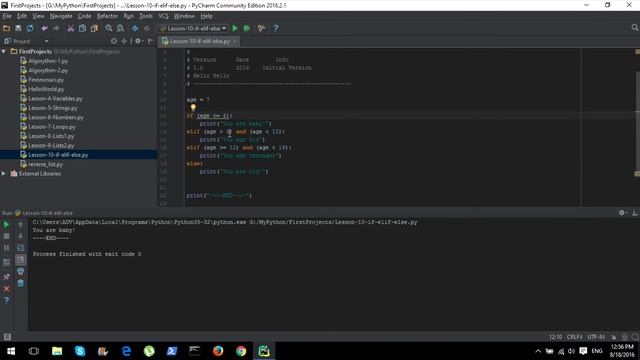Click the Synchronize toolbar icon

pyautogui.click(x=30, y=28)
